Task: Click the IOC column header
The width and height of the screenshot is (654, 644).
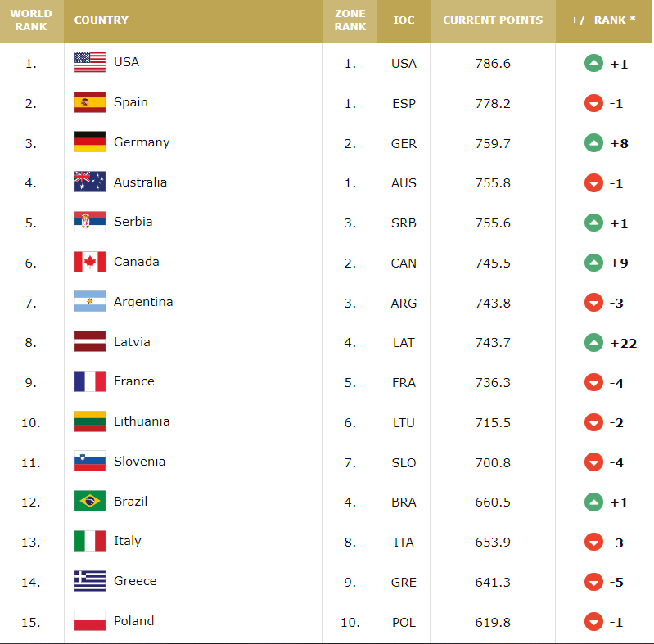Action: (404, 20)
